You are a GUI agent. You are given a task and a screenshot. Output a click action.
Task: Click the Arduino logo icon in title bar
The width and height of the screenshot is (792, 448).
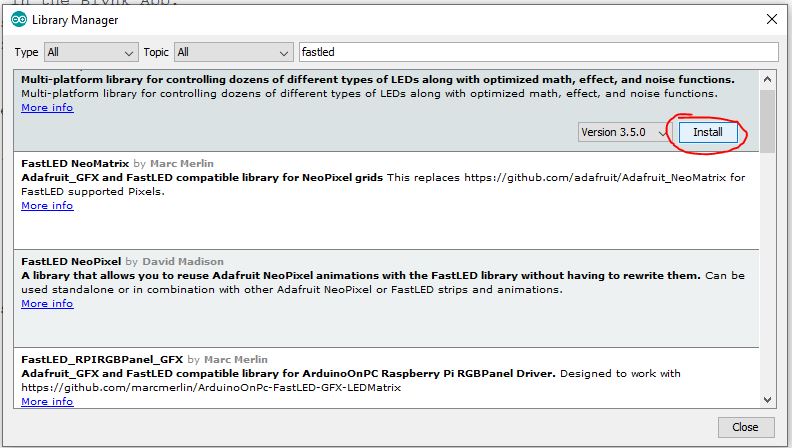click(19, 20)
